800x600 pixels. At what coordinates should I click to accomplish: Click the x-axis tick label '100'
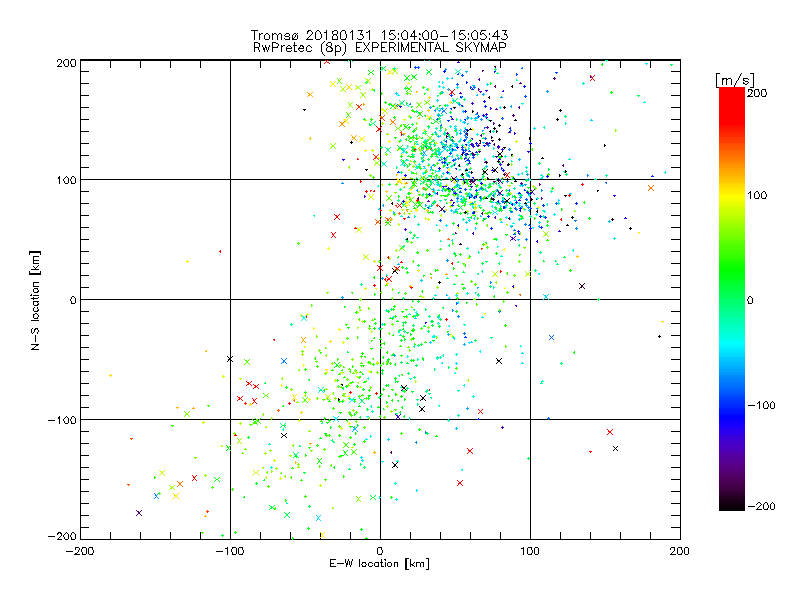click(530, 551)
